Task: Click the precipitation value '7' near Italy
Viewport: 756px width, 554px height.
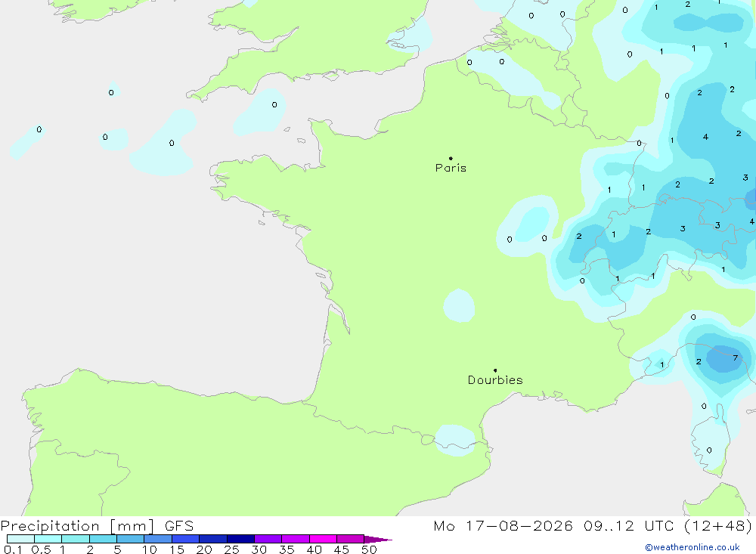Action: tap(735, 357)
